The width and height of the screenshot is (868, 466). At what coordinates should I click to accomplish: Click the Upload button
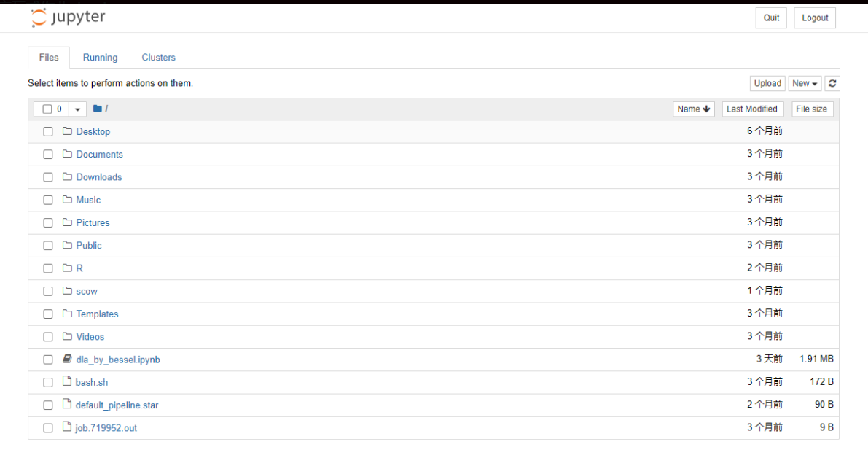[767, 83]
